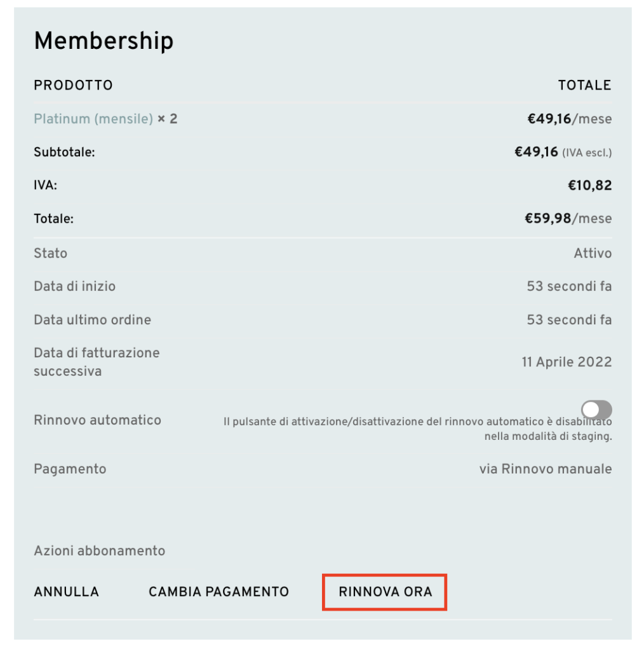Click the TOTALE column header
The height and width of the screenshot is (650, 644).
[x=584, y=85]
